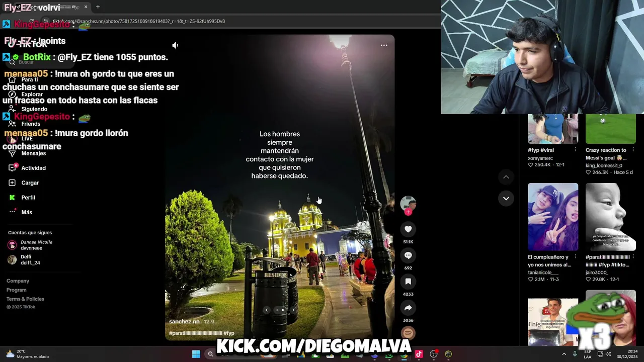Open the sound disc icon below share
This screenshot has height=362, width=644.
pyautogui.click(x=408, y=333)
